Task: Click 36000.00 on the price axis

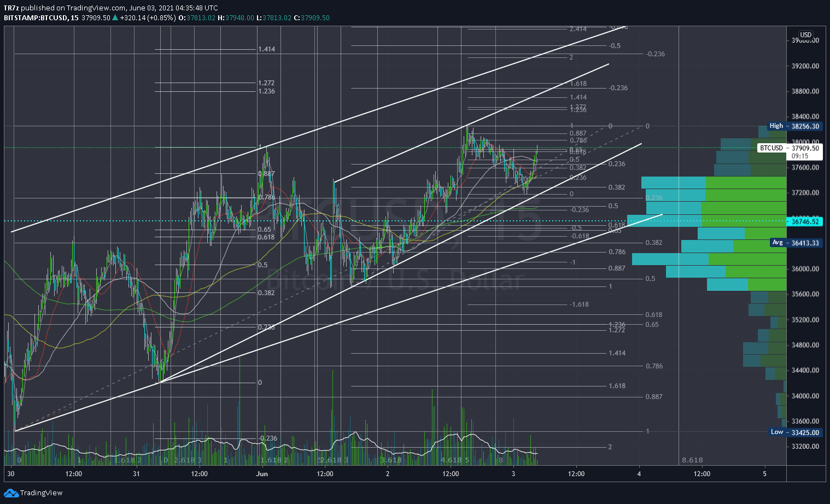Action: coord(805,269)
